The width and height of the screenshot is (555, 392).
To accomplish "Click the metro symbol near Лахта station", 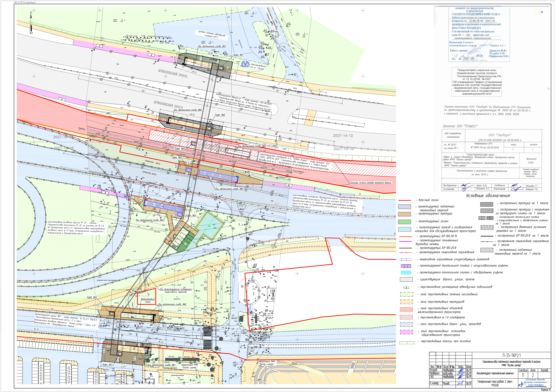I will coord(246,64).
